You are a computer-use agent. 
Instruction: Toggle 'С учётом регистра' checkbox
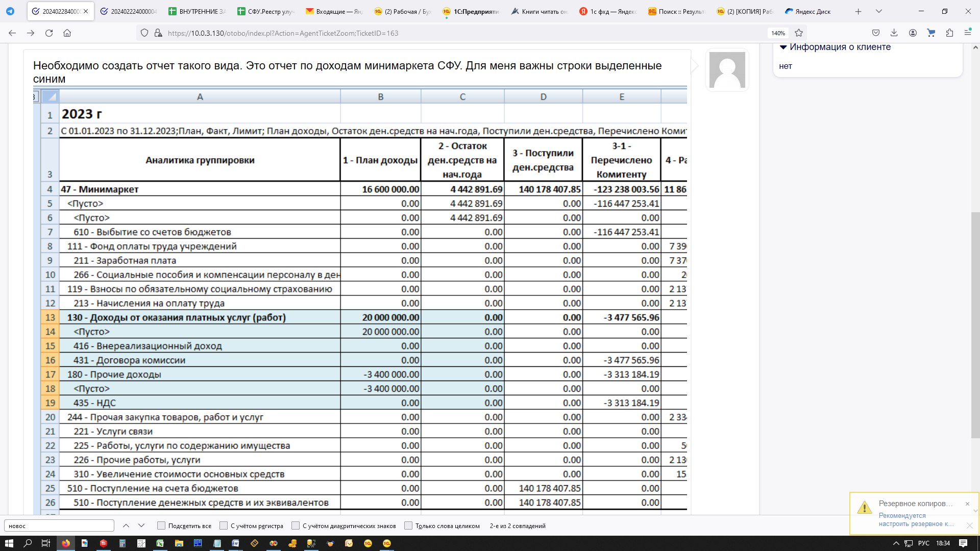pyautogui.click(x=224, y=525)
